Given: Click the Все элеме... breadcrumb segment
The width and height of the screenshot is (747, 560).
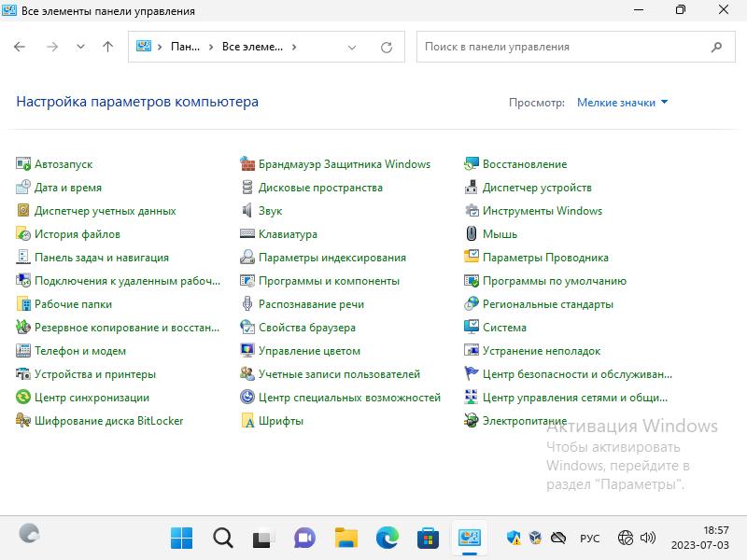Looking at the screenshot, I should 252,47.
